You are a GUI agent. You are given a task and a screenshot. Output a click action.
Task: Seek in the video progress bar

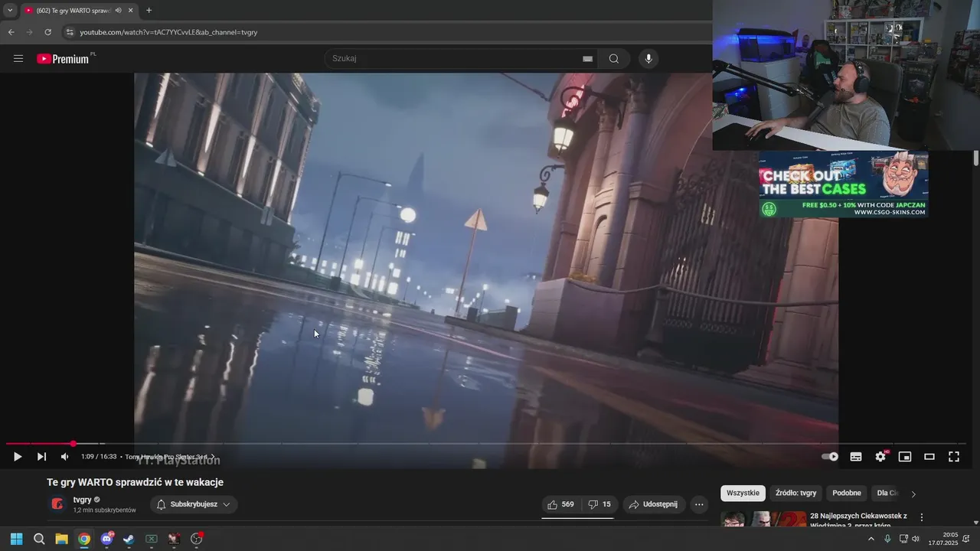pos(486,444)
